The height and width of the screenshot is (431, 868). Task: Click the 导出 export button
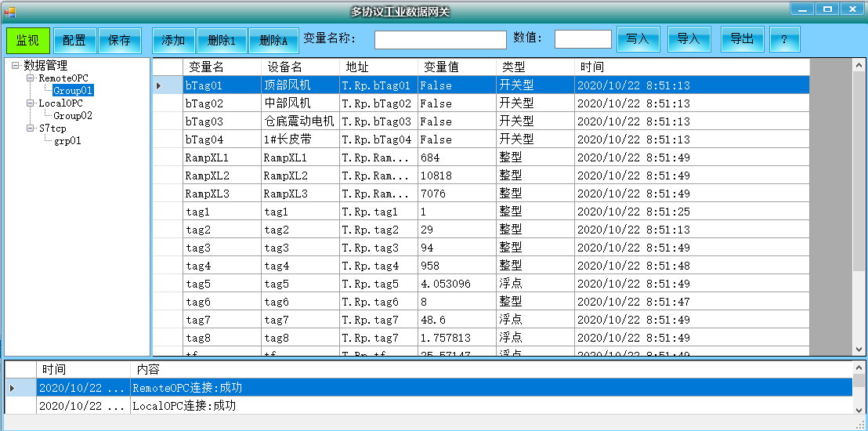[742, 39]
